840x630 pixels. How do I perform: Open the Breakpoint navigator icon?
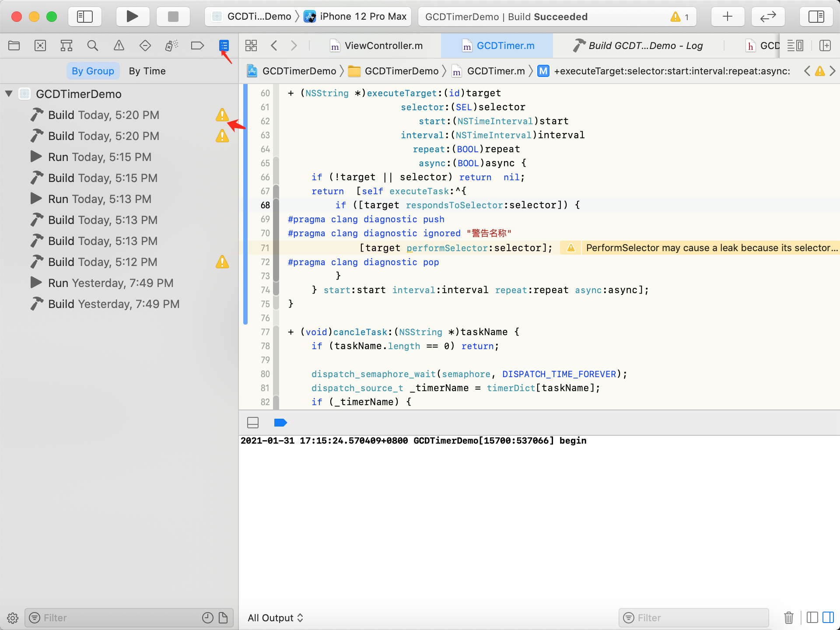[x=197, y=45]
